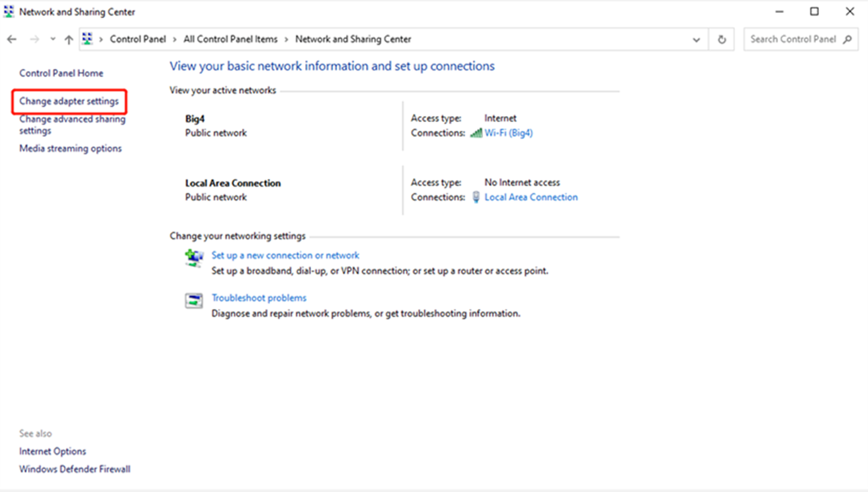Click the Refresh button in address bar
The width and height of the screenshot is (868, 492).
(x=722, y=40)
